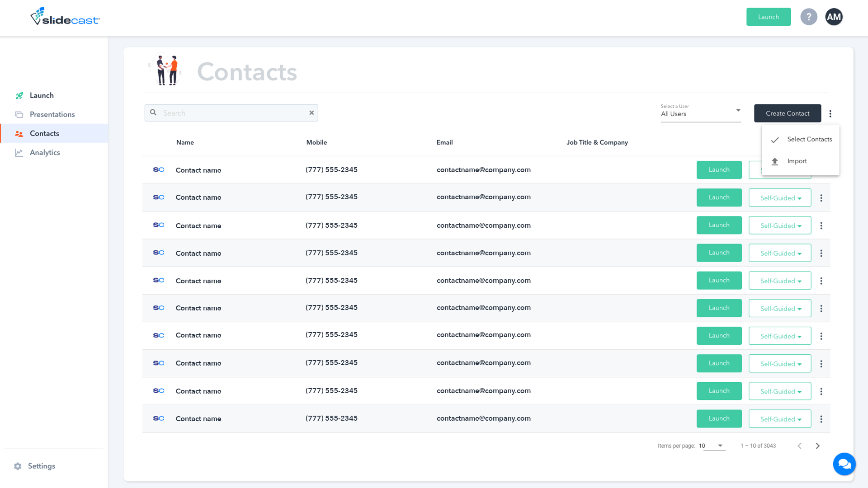The height and width of the screenshot is (488, 868).
Task: Open Presentations in the sidebar
Action: coord(52,114)
